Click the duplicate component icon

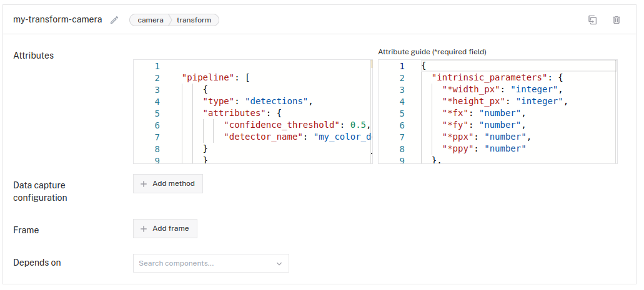[593, 20]
